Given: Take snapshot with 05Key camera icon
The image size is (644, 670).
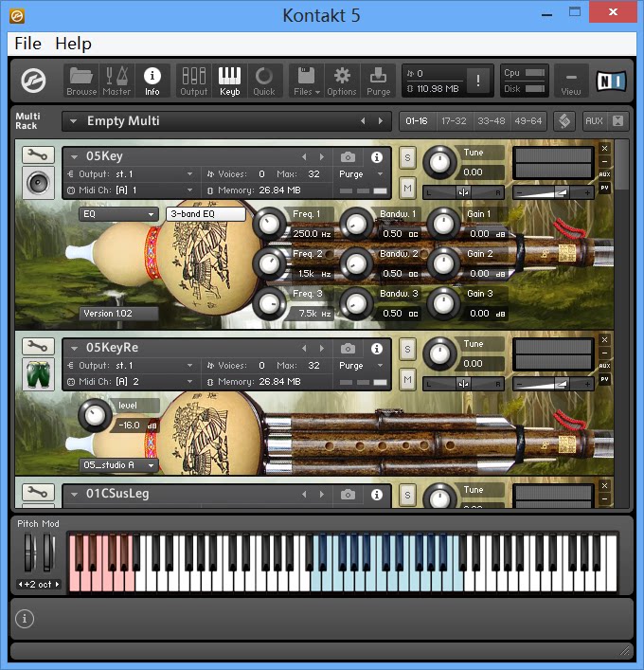Looking at the screenshot, I should [348, 157].
